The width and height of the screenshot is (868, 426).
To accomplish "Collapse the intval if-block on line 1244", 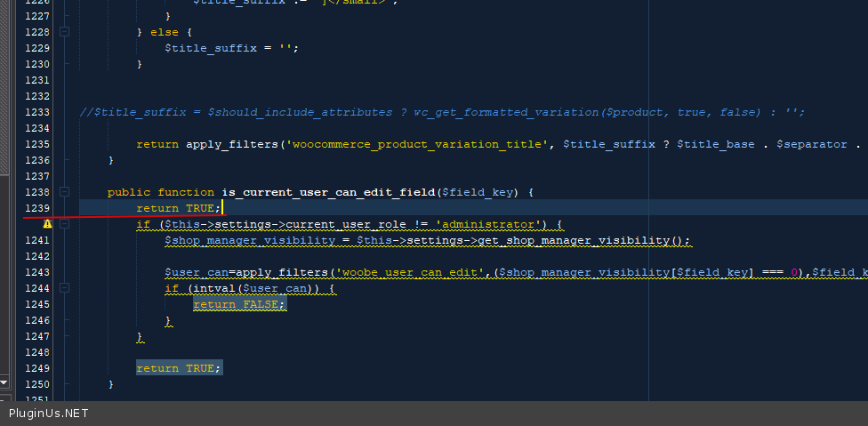I will [64, 288].
